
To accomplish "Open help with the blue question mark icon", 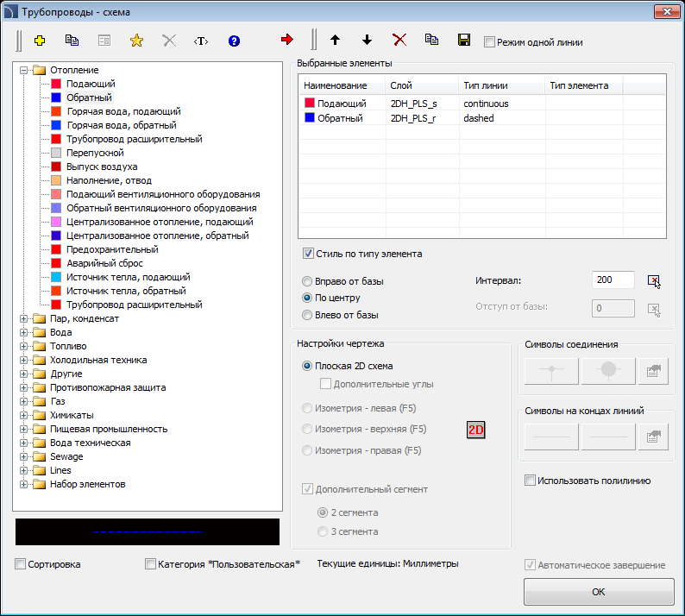I will click(x=234, y=41).
